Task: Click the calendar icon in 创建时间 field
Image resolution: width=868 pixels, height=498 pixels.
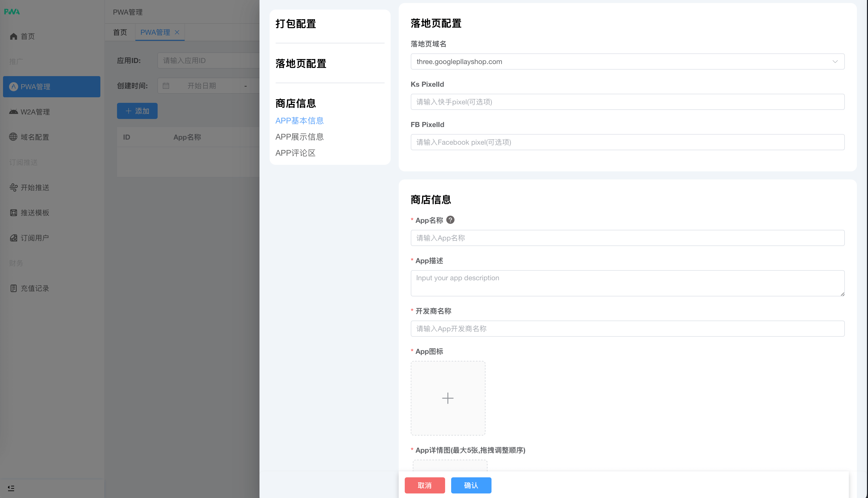Action: 166,85
